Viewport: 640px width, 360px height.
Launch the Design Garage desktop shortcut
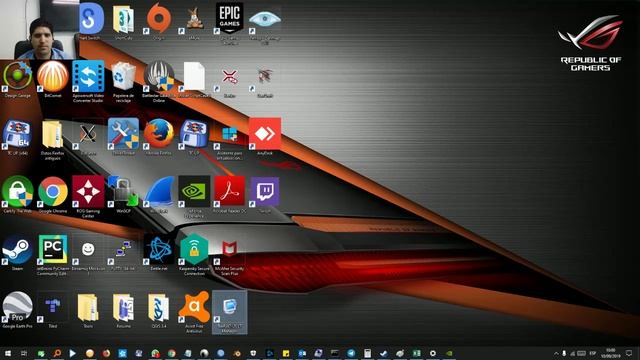click(x=17, y=77)
